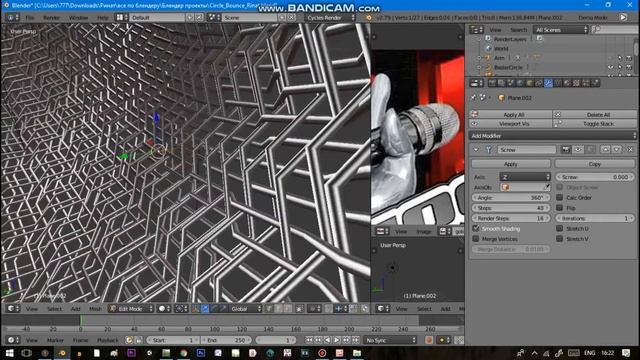The height and width of the screenshot is (360, 640).
Task: Enable Merge Vertices checkbox
Action: coord(476,239)
